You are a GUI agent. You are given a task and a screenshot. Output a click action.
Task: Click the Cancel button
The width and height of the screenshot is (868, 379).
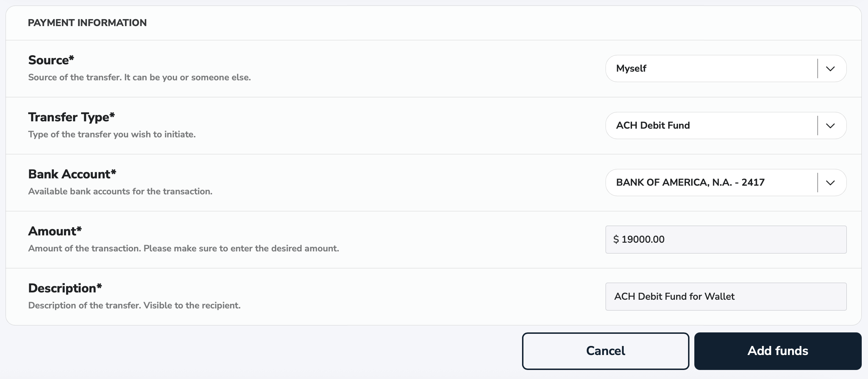point(605,350)
